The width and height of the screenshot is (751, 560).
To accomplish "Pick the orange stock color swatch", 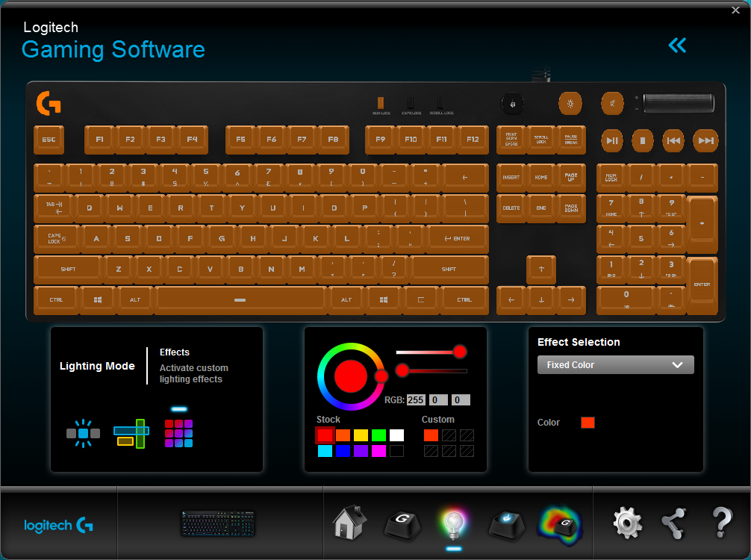I will (343, 435).
